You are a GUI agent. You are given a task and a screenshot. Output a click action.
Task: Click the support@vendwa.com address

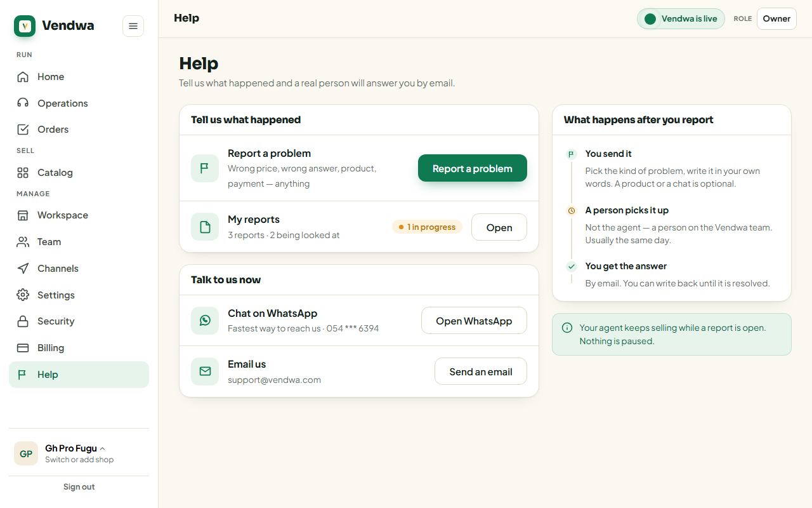tap(274, 380)
